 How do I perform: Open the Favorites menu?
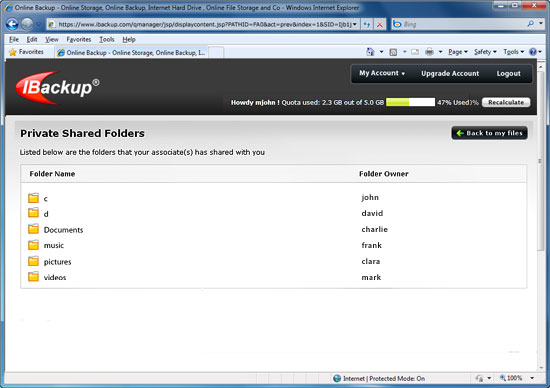pos(79,39)
